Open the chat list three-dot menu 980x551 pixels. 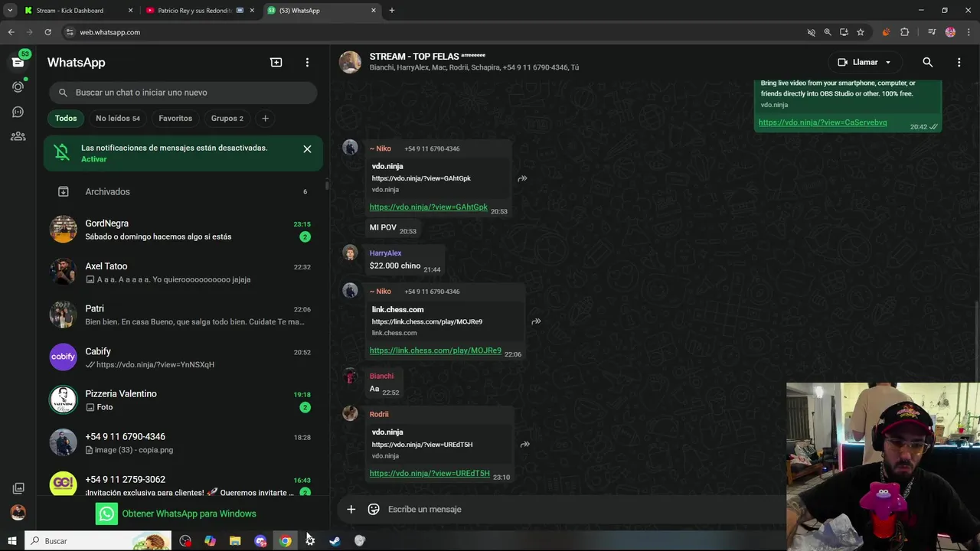coord(307,62)
